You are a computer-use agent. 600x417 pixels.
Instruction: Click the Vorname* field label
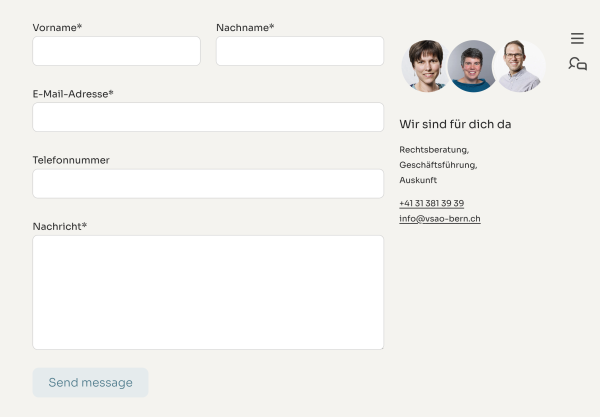click(x=57, y=28)
